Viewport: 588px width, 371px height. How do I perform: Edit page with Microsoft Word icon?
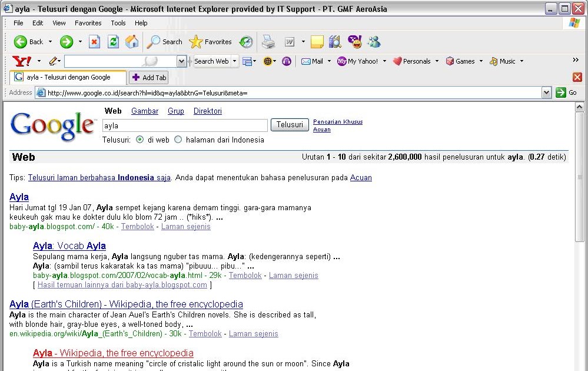pos(290,42)
